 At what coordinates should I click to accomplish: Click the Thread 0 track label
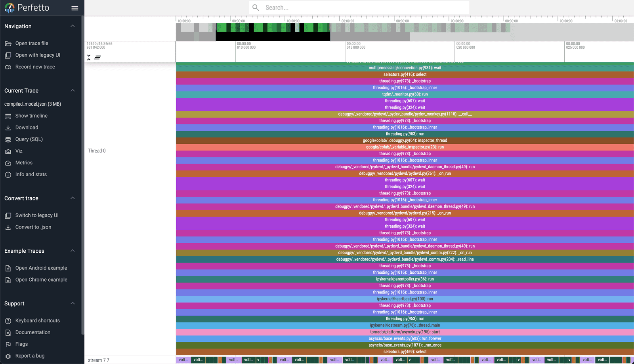tap(97, 151)
